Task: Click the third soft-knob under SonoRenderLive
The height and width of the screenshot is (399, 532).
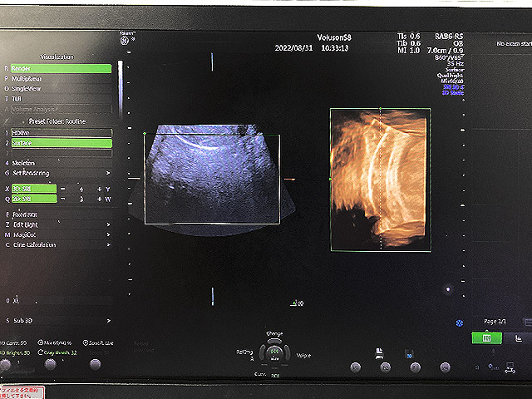Action: pos(96,364)
